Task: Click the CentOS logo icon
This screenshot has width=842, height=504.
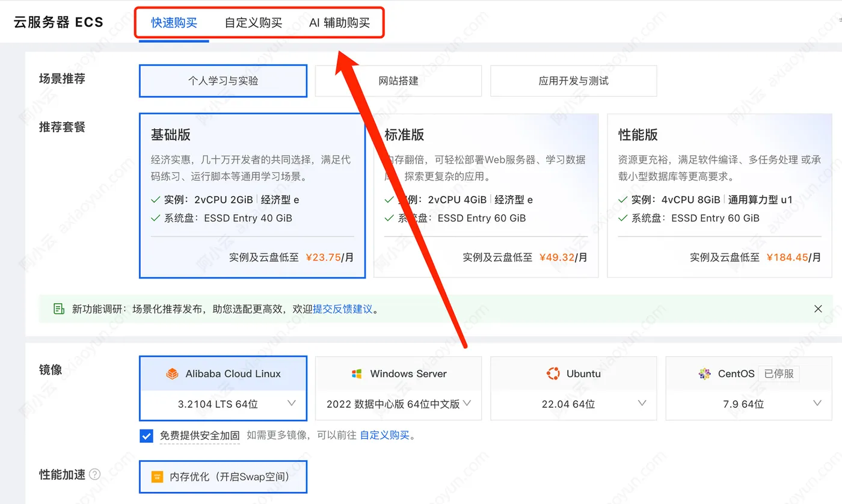Action: point(705,373)
